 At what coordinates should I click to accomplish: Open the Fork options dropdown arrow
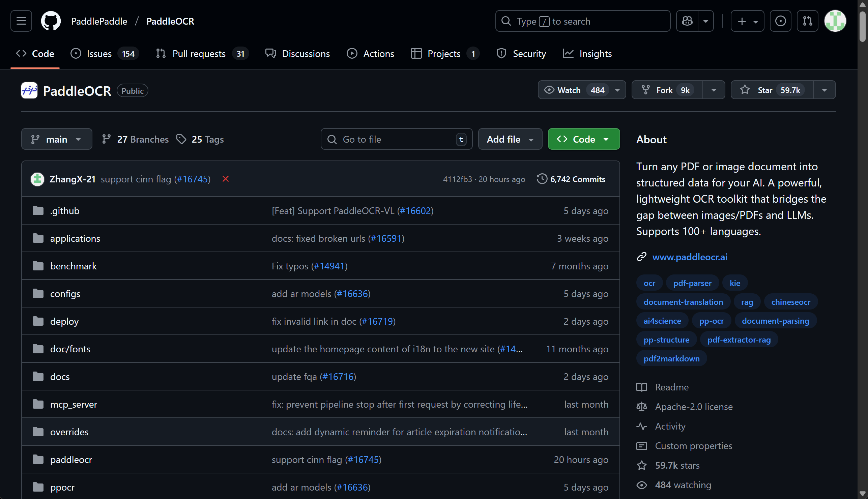(714, 90)
